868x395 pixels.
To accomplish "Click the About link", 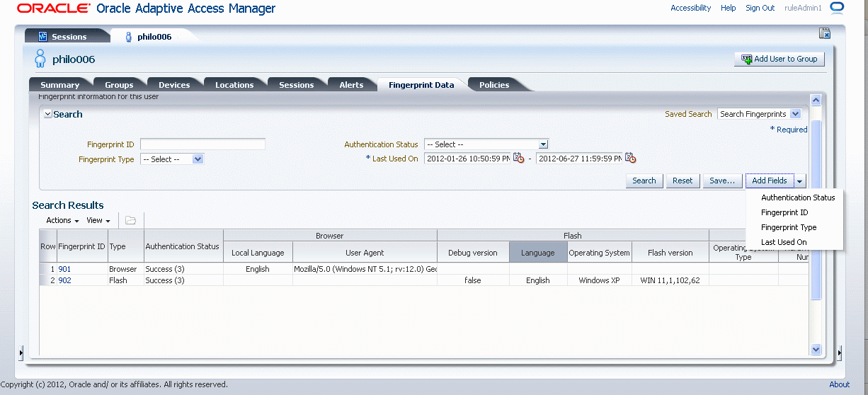I will 840,384.
